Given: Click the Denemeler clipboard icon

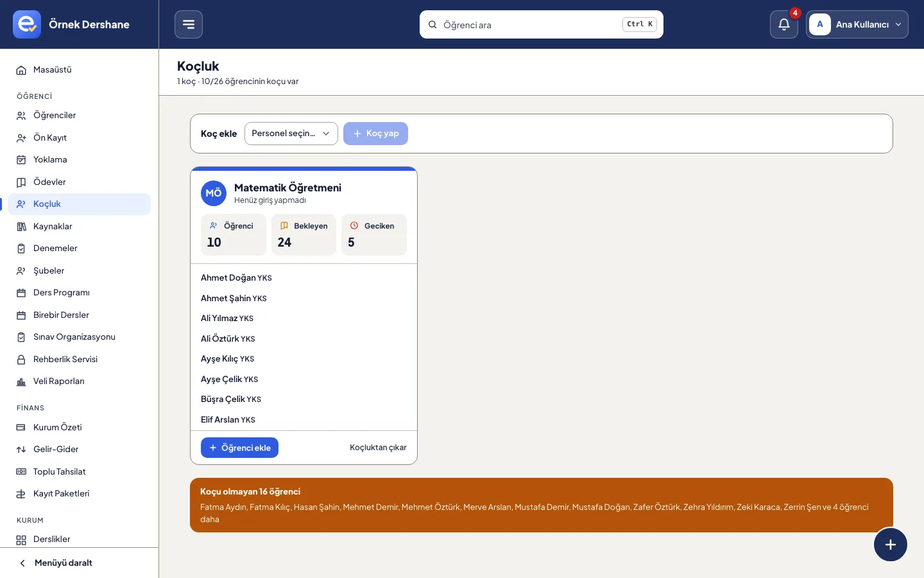Looking at the screenshot, I should (21, 249).
